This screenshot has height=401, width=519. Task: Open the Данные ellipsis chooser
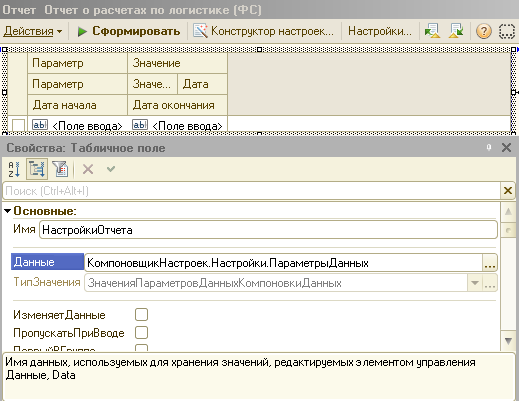[x=489, y=263]
